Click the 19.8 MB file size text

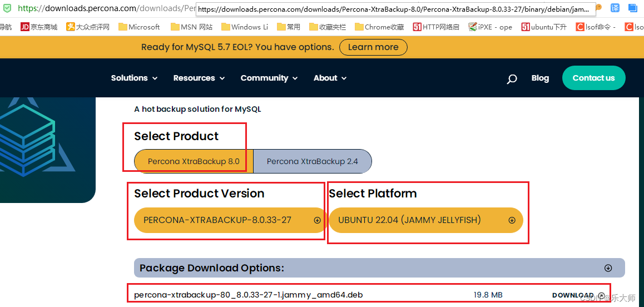click(488, 295)
